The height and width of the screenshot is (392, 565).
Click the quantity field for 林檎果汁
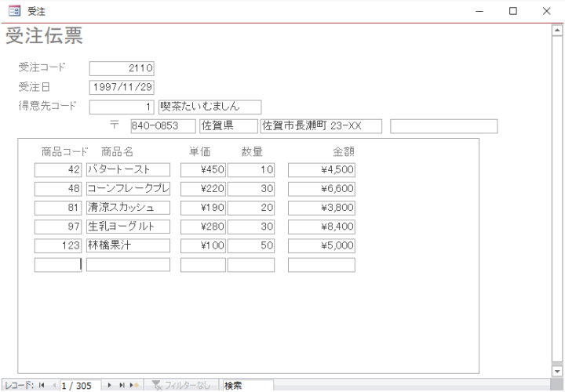[251, 245]
